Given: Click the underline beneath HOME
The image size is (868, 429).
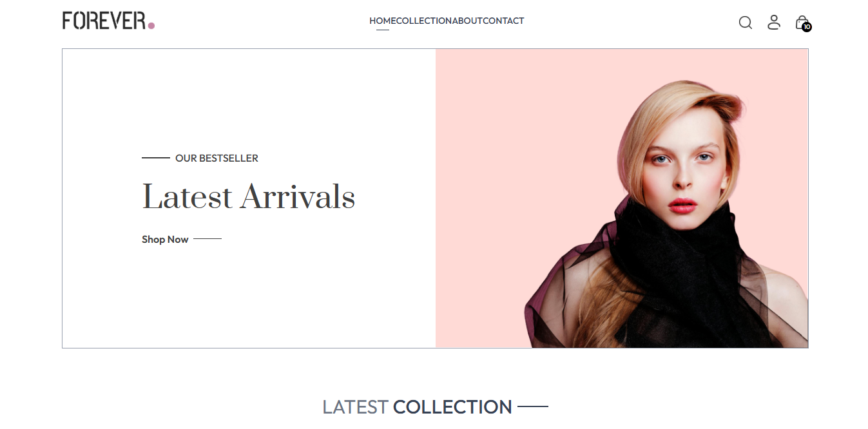Looking at the screenshot, I should click(x=382, y=30).
